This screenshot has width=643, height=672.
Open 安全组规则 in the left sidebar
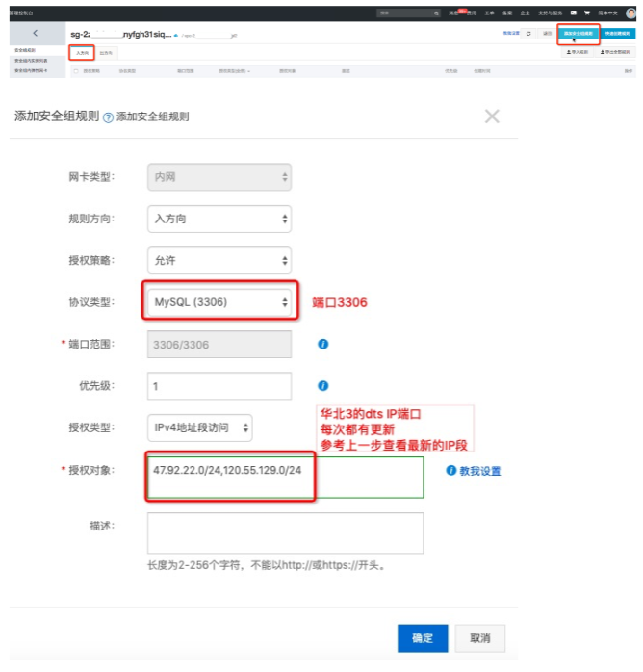click(x=25, y=50)
